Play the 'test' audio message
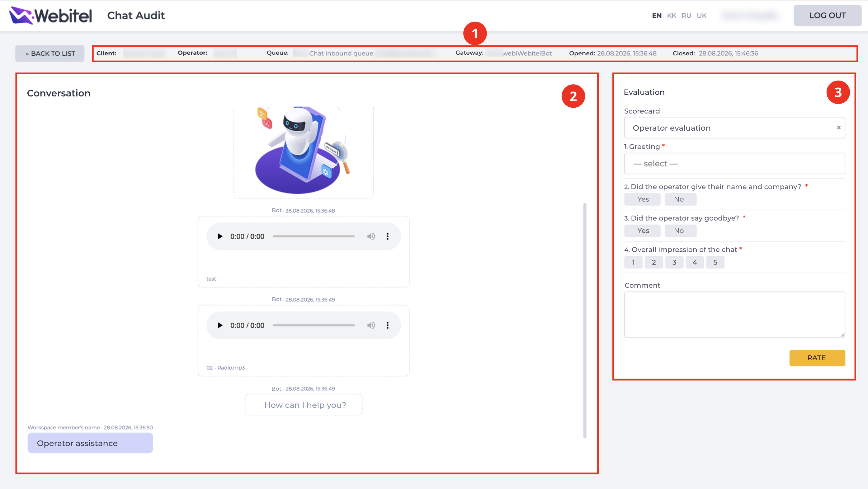The image size is (868, 489). (220, 236)
